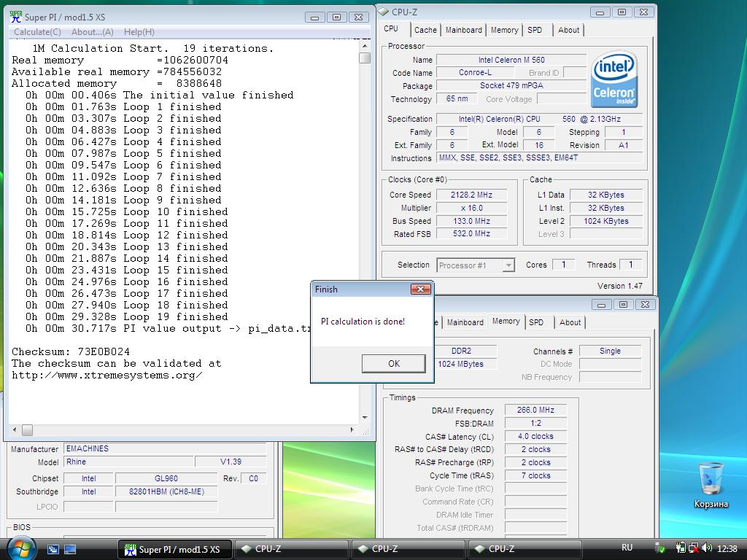747x560 pixels.
Task: Click the Intel Celeron inside logo
Action: [x=614, y=79]
